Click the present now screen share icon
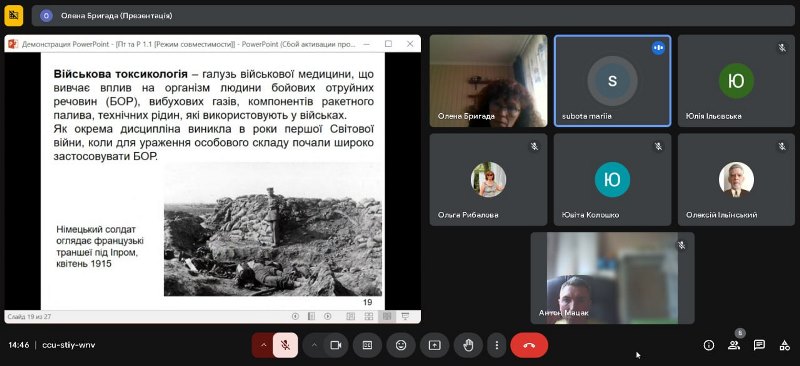This screenshot has width=800, height=366. 435,346
